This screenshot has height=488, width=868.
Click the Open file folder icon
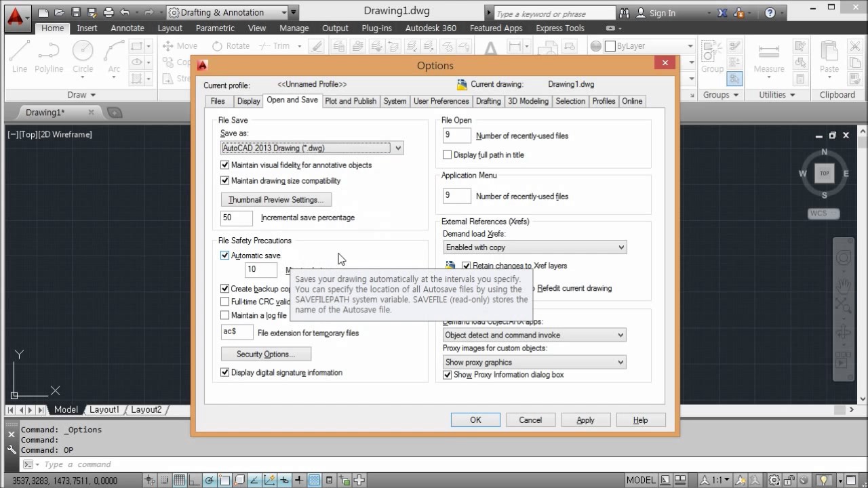(60, 13)
